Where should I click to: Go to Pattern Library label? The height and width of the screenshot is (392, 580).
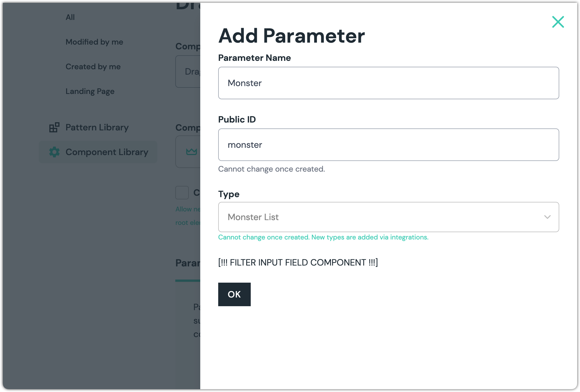pyautogui.click(x=97, y=127)
